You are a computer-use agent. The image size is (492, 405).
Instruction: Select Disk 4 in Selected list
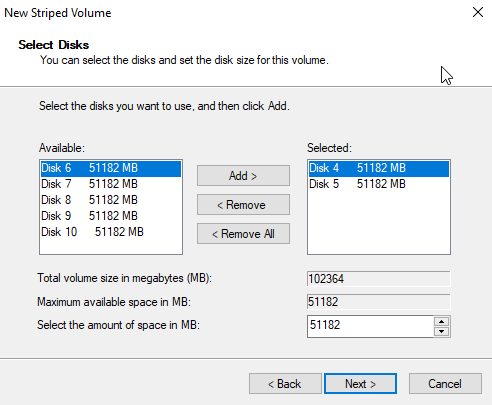coord(379,168)
